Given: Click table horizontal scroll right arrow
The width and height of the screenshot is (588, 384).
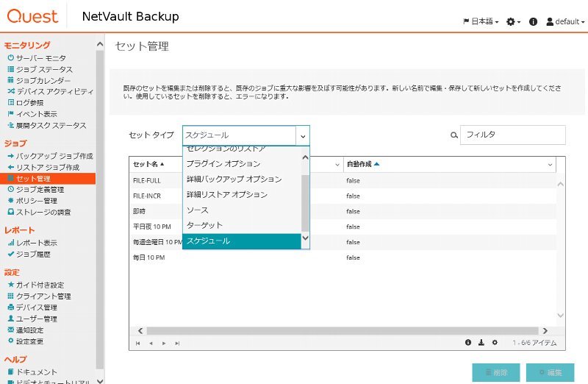Looking at the screenshot, I should (x=545, y=331).
